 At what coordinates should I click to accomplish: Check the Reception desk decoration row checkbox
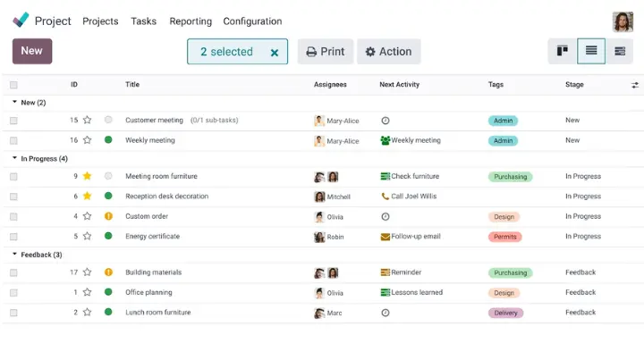click(13, 197)
